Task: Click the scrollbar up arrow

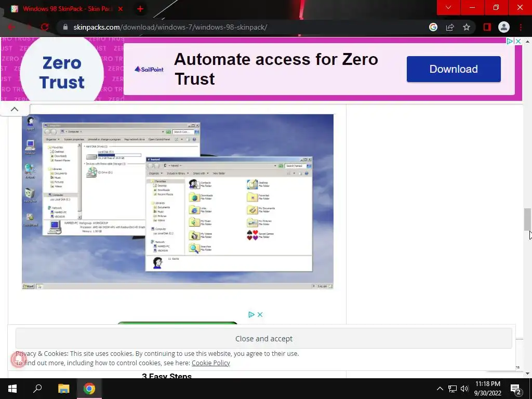Action: pos(527,41)
